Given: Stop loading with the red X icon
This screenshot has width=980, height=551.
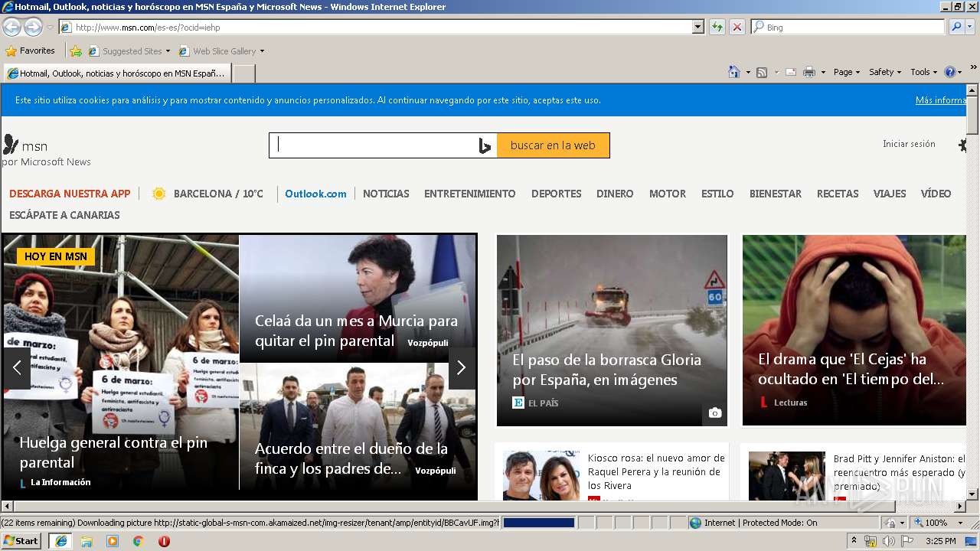Looking at the screenshot, I should pyautogui.click(x=737, y=27).
